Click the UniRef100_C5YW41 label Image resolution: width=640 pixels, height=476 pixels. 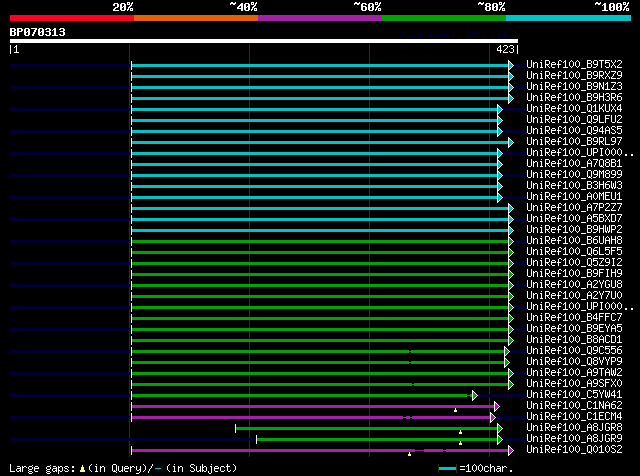[x=574, y=395]
